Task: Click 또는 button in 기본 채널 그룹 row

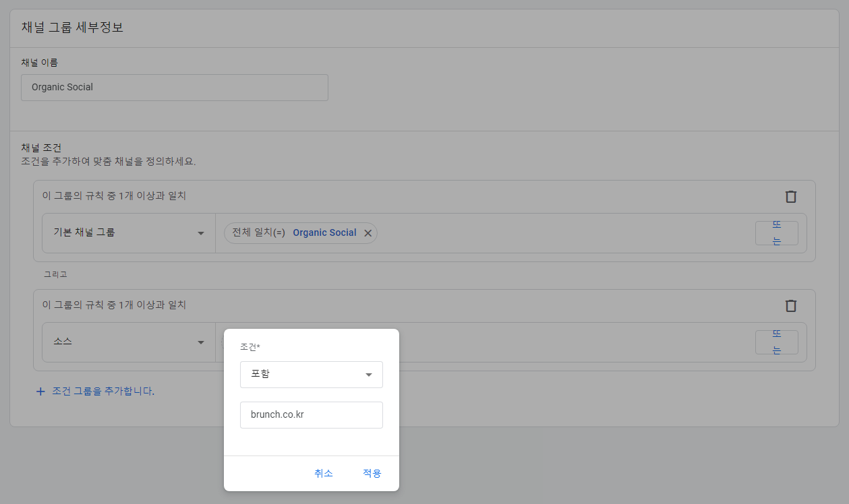Action: coord(777,233)
